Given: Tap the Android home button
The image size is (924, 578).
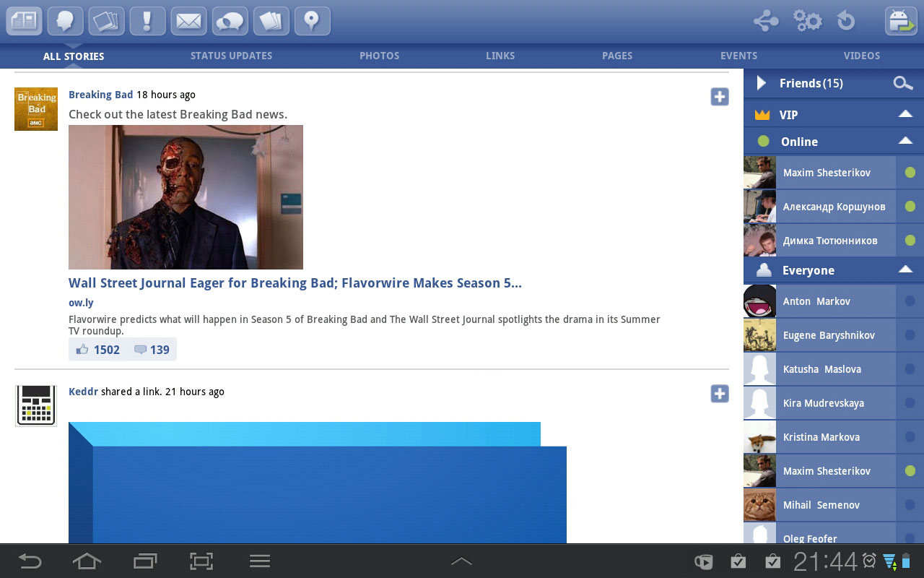Looking at the screenshot, I should click(x=87, y=561).
